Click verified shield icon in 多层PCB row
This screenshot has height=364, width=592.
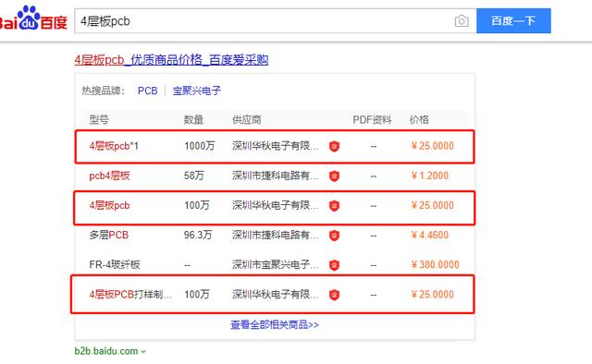pos(334,236)
